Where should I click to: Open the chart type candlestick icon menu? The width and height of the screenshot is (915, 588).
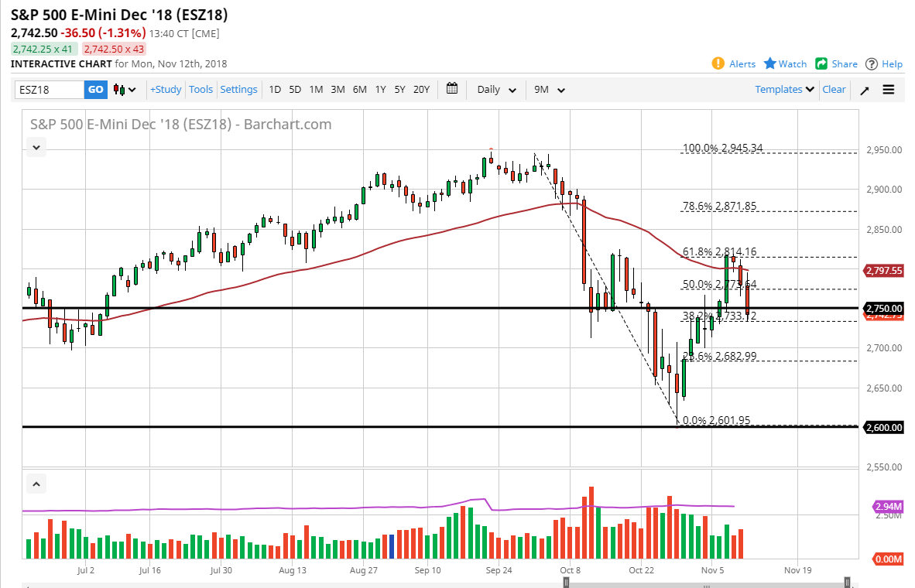tap(122, 89)
